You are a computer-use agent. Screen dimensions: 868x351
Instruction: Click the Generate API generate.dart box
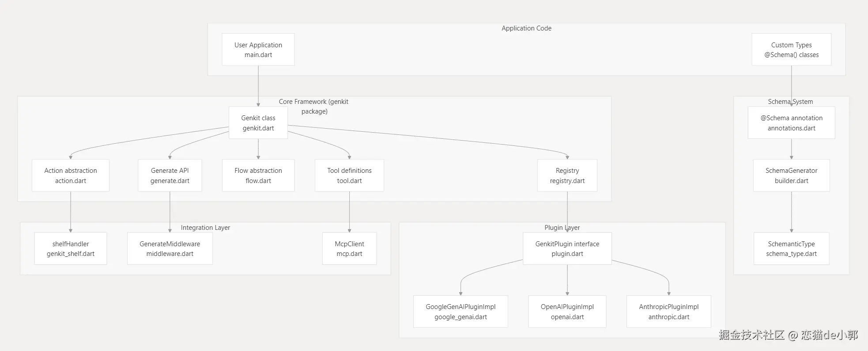pos(170,175)
